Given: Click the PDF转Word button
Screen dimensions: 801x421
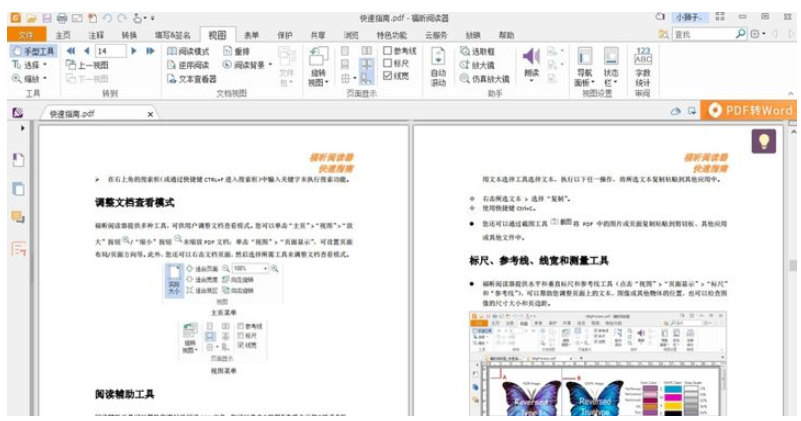Looking at the screenshot, I should 750,111.
